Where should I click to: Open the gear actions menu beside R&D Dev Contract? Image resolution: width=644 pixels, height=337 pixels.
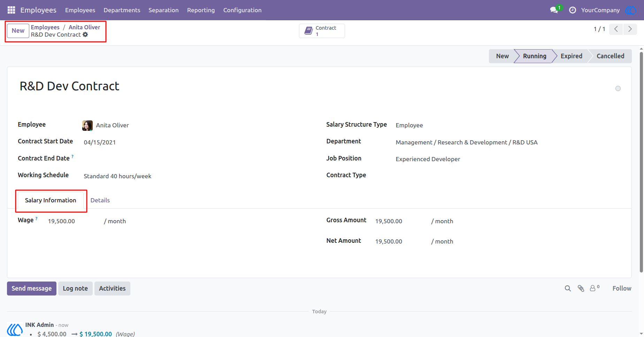pos(85,35)
